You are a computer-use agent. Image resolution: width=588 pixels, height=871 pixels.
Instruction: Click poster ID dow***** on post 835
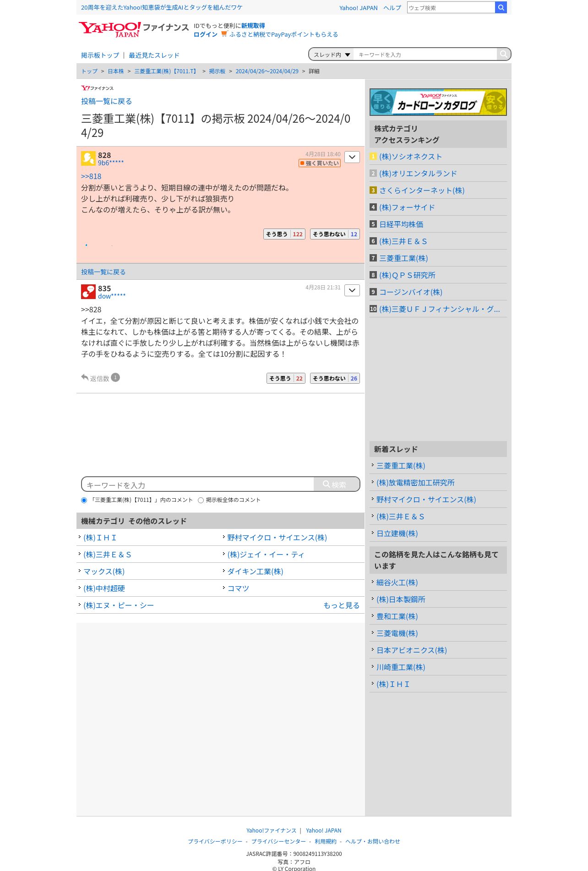click(x=112, y=296)
